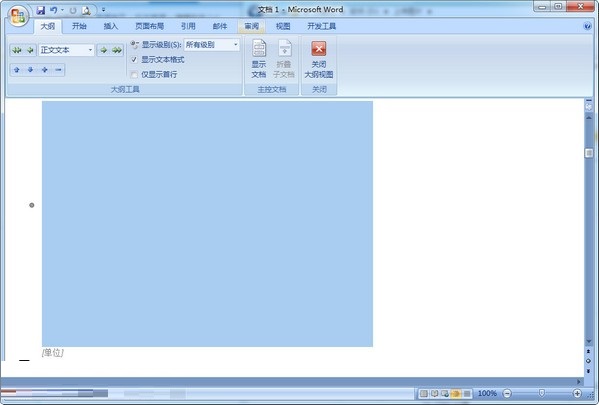This screenshot has height=405, width=599.
Task: Click the zoom slider handle
Action: point(541,393)
